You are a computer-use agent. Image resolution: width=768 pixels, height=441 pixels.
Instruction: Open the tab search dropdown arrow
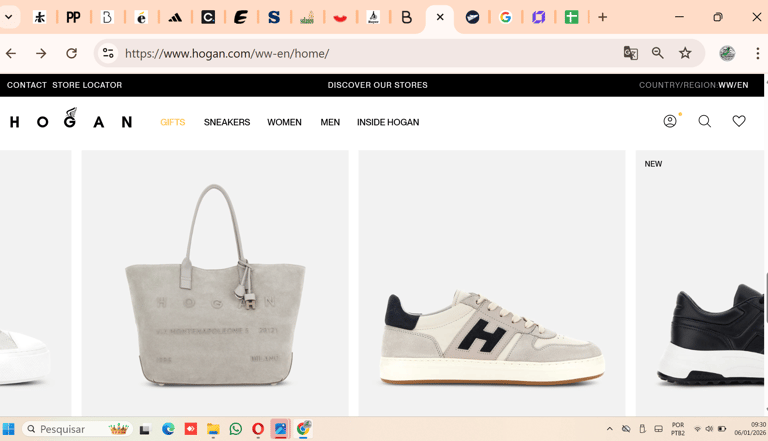(9, 17)
